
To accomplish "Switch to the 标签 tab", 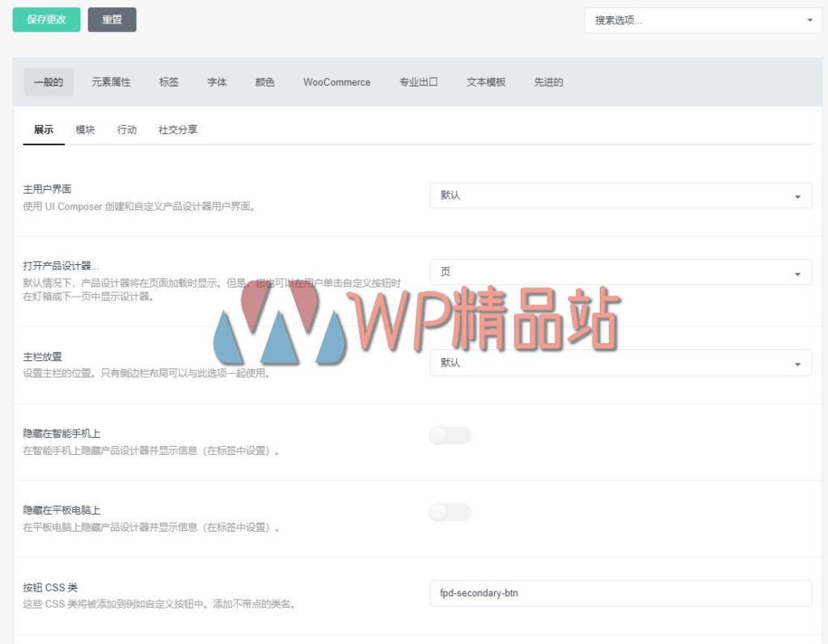I will click(168, 82).
